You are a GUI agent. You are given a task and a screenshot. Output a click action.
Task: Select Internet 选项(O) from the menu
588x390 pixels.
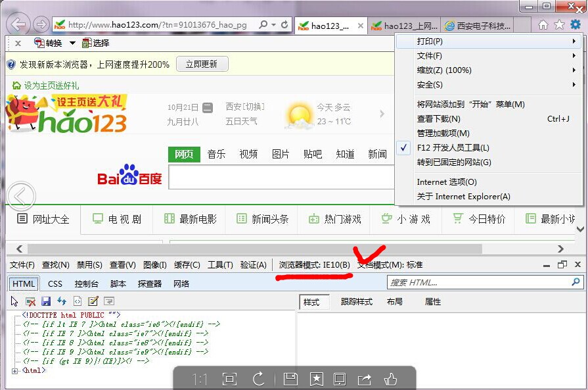[447, 182]
